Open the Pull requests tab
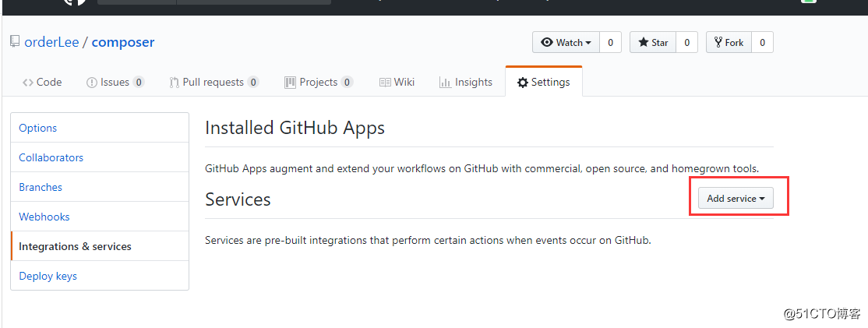This screenshot has width=868, height=328. point(213,82)
